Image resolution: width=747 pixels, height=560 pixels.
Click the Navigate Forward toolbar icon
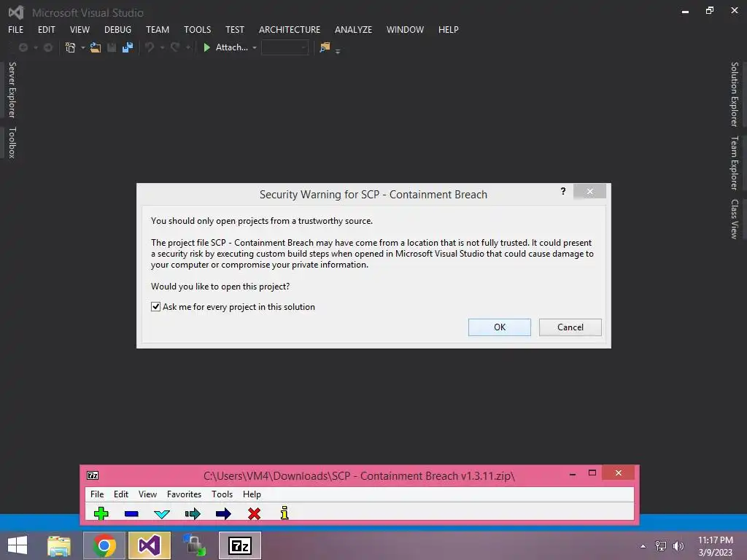click(x=48, y=47)
